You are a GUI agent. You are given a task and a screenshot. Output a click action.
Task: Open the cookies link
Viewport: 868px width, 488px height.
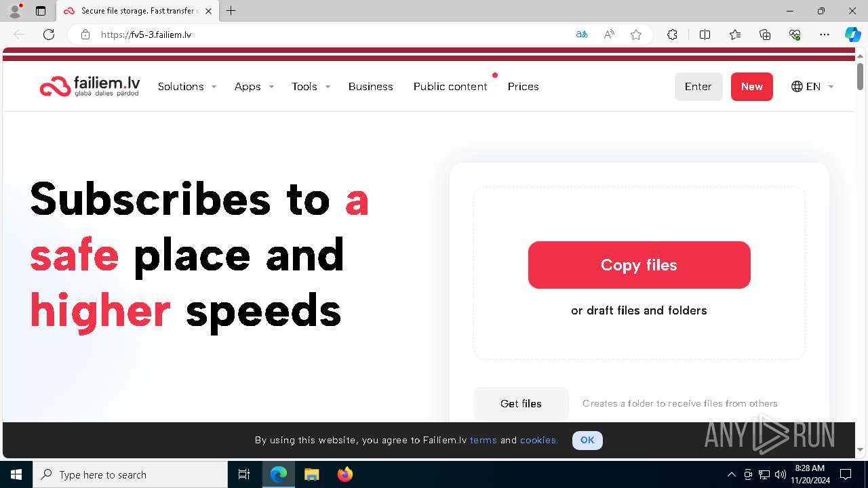click(539, 441)
